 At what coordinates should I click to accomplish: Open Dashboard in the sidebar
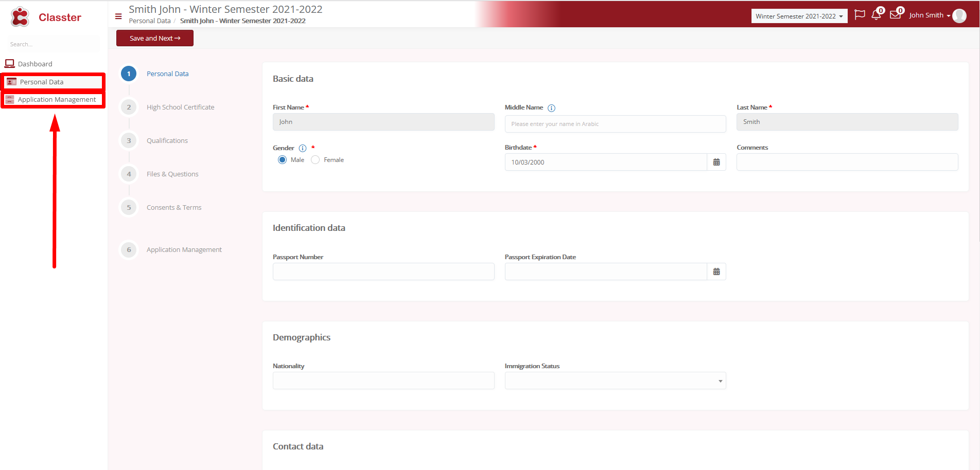[x=35, y=64]
